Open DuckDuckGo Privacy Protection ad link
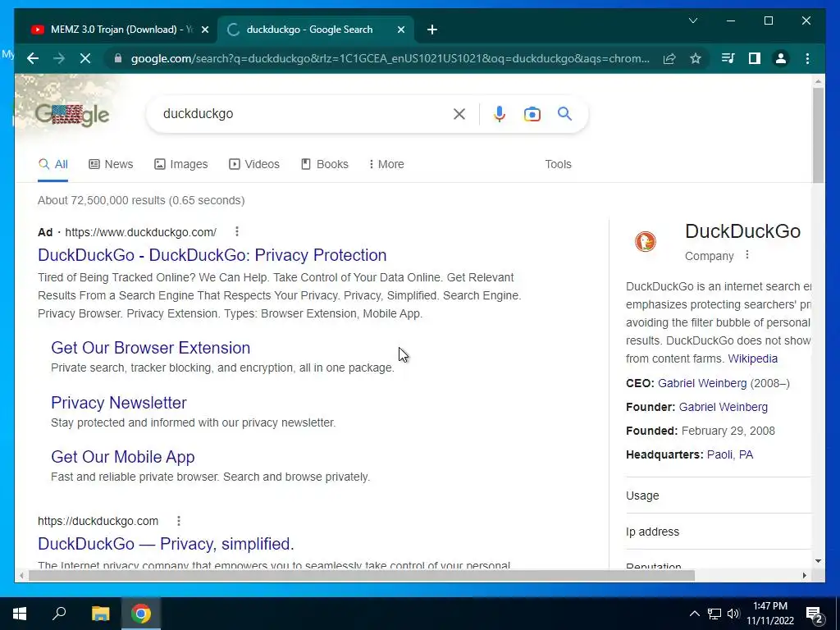 (212, 255)
